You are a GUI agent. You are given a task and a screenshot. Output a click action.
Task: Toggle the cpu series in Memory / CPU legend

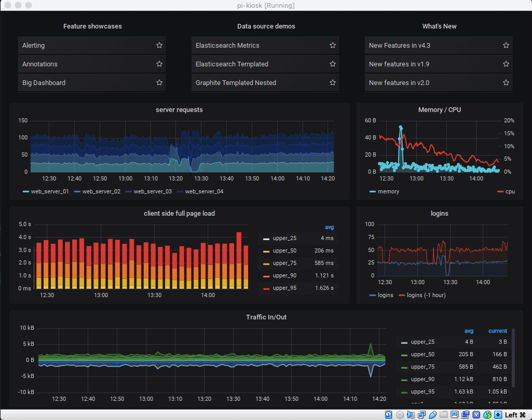[x=510, y=192]
